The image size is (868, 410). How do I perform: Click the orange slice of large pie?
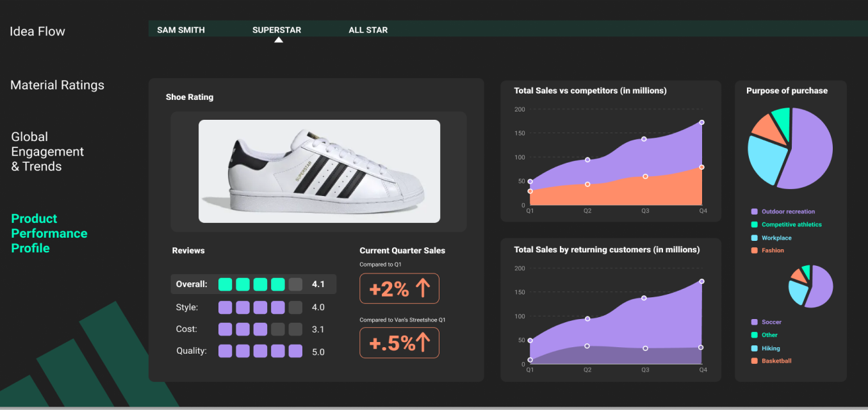[x=769, y=129]
